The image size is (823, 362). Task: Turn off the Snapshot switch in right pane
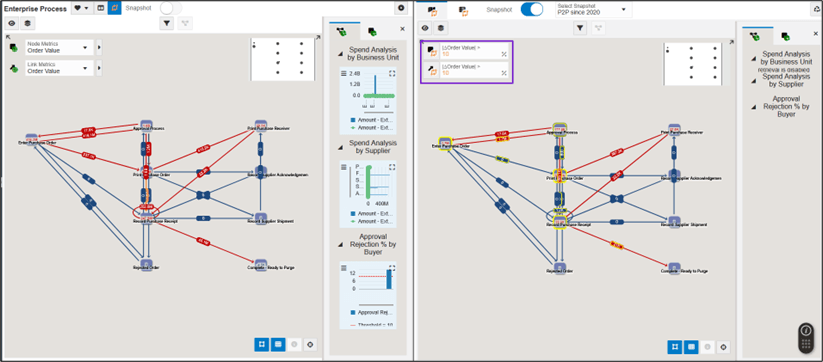pyautogui.click(x=531, y=9)
